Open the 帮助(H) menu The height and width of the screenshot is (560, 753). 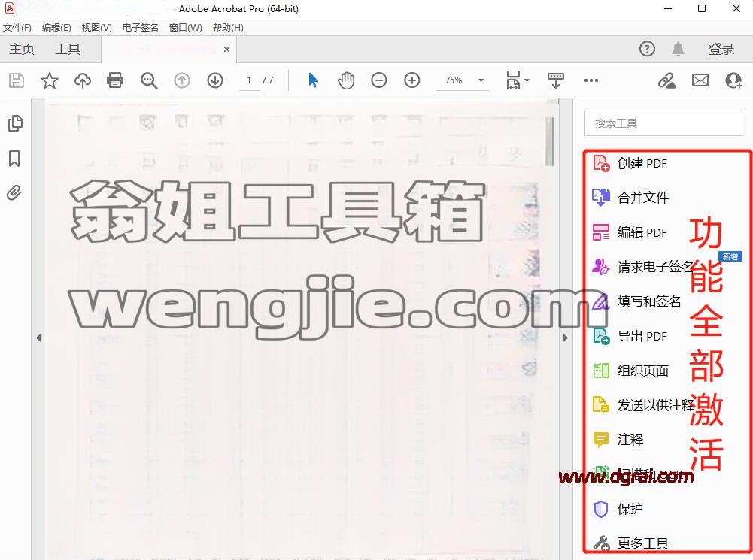pyautogui.click(x=228, y=27)
